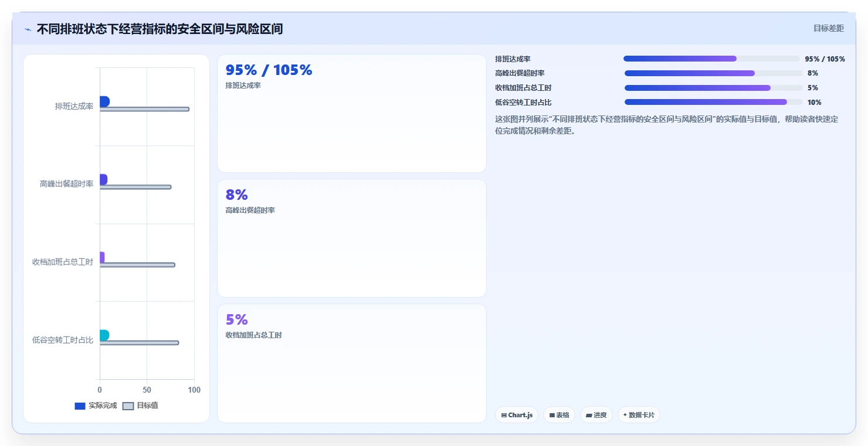Select the 8% 高峰出餐超时率 card

click(x=352, y=239)
